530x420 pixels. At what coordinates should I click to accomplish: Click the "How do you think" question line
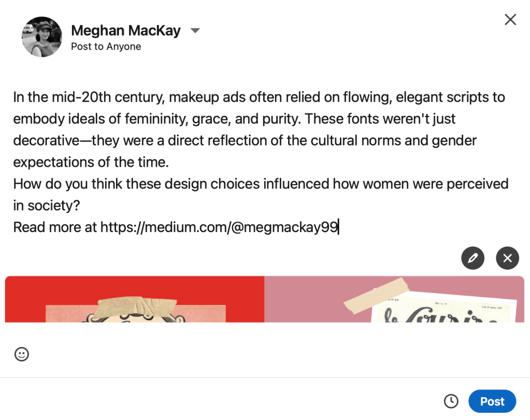click(155, 184)
